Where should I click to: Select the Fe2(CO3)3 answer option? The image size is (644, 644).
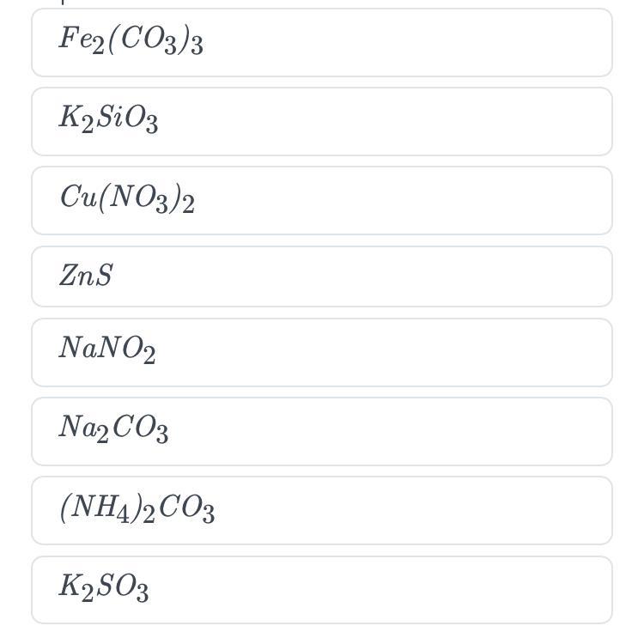pos(321,43)
